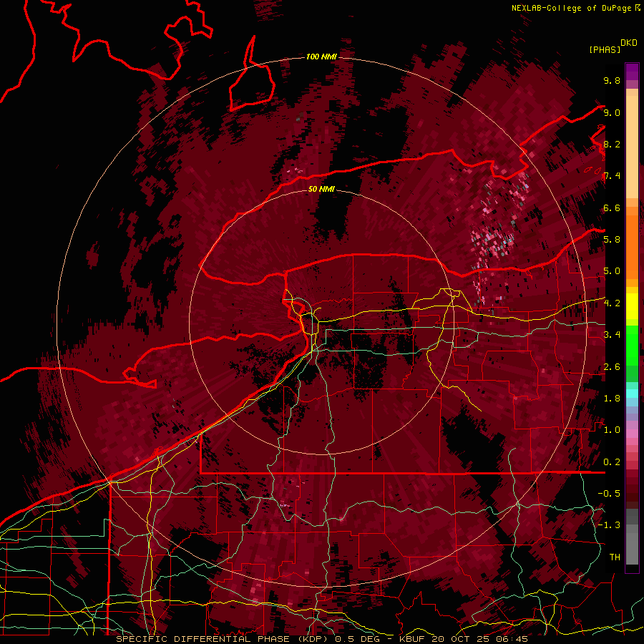The height and width of the screenshot is (644, 644).
Task: Click the NEXLAB-College of DuPage label
Action: pyautogui.click(x=572, y=8)
